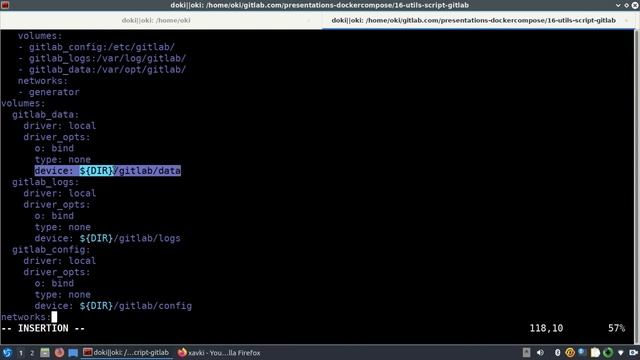
Task: Click the grey notification tray icon
Action: 527,353
